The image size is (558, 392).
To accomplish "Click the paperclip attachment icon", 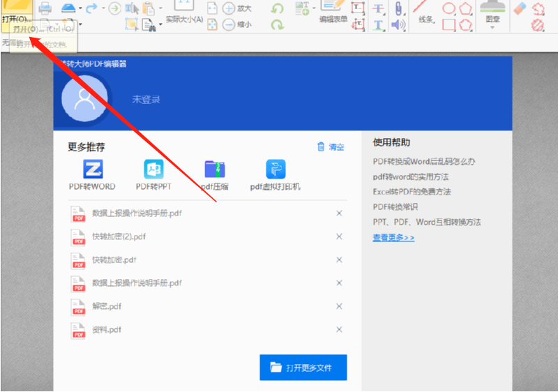I will coord(398,8).
